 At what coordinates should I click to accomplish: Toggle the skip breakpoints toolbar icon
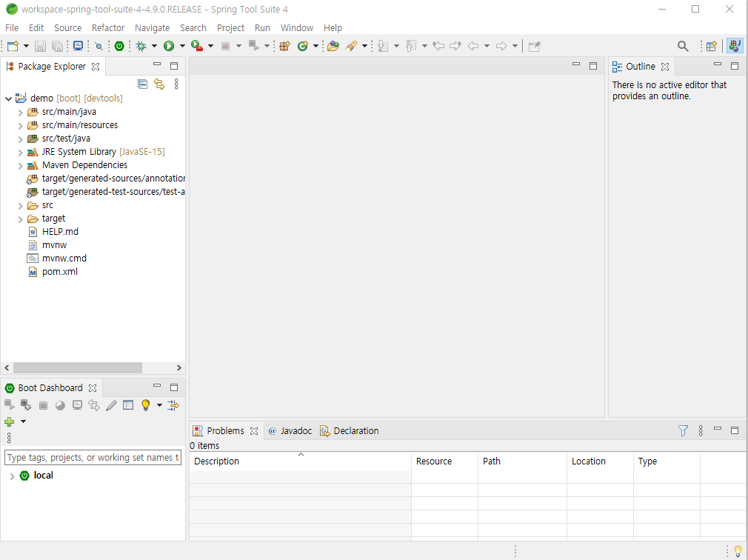click(x=98, y=46)
